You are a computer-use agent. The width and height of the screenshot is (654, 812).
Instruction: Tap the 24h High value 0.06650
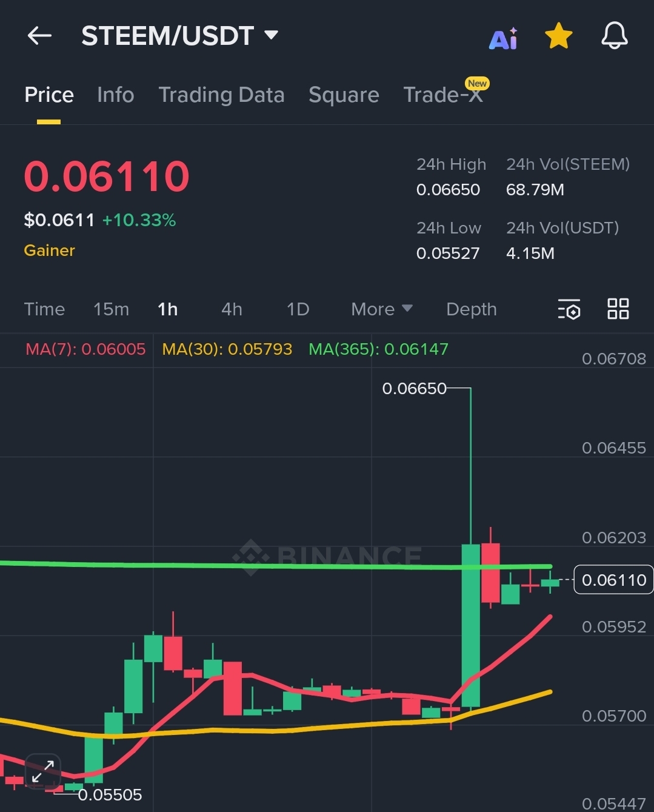coord(448,190)
